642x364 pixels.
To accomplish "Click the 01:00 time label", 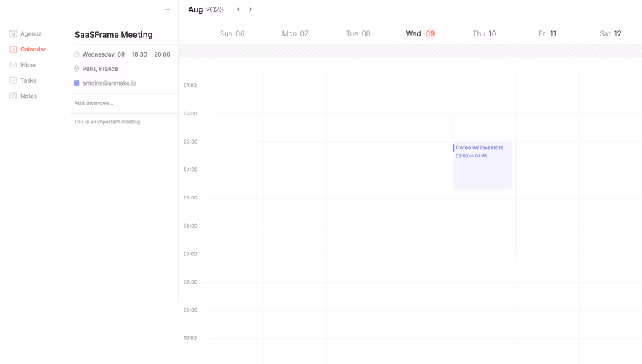I will coord(190,86).
